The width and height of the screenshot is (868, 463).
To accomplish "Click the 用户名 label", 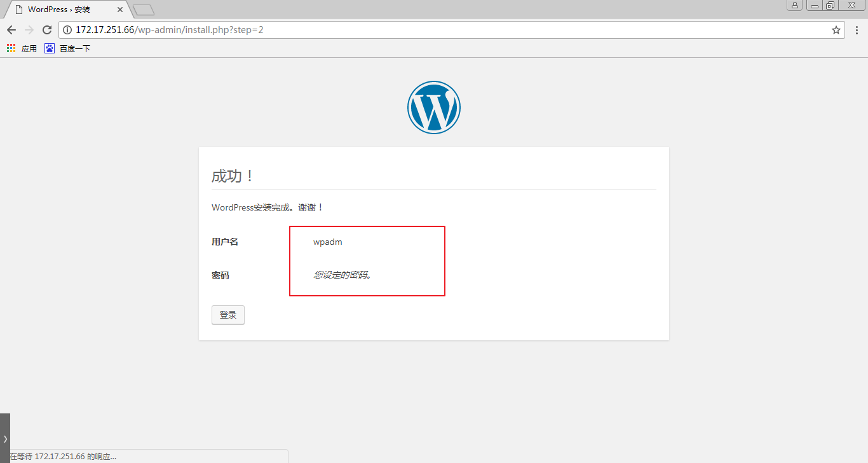I will coord(225,242).
